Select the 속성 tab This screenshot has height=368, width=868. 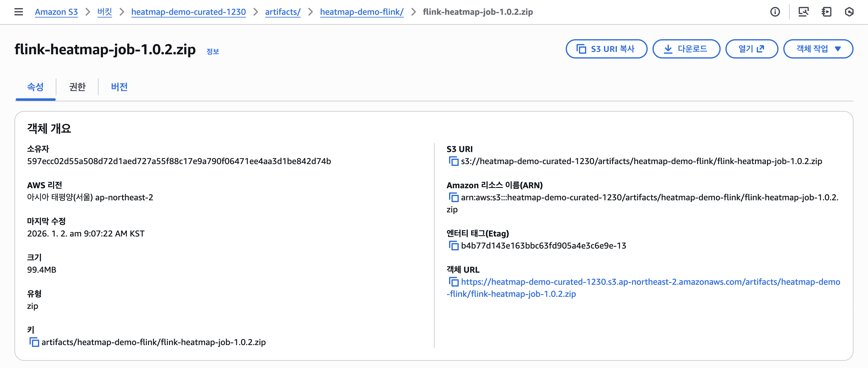coord(35,87)
